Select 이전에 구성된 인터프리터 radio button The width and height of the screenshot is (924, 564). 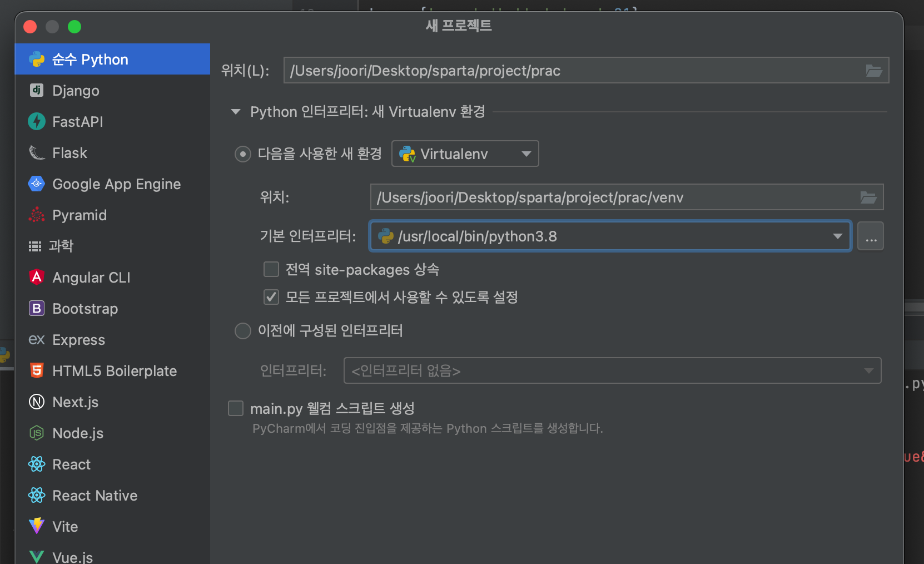(243, 331)
